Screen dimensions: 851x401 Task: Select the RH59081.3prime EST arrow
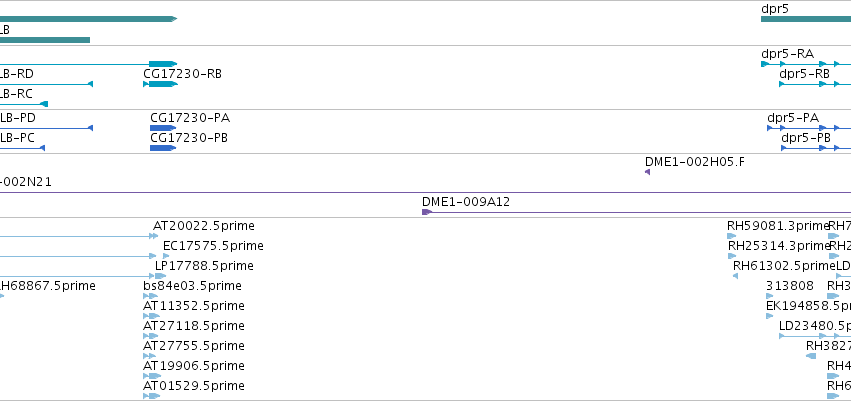[732, 236]
